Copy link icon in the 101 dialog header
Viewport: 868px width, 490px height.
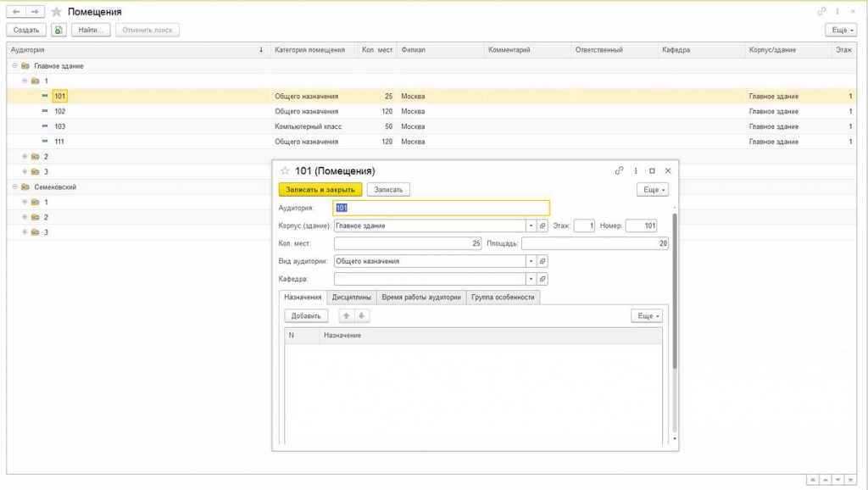(620, 170)
